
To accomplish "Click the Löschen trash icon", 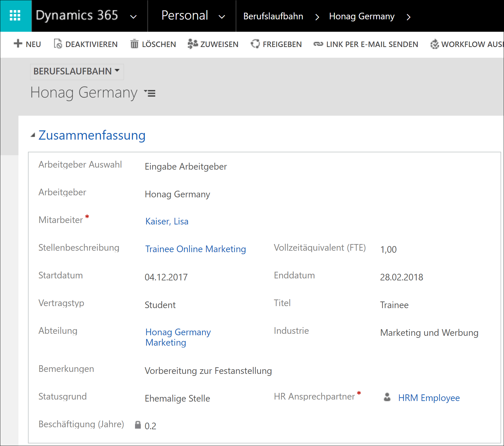I will point(134,44).
